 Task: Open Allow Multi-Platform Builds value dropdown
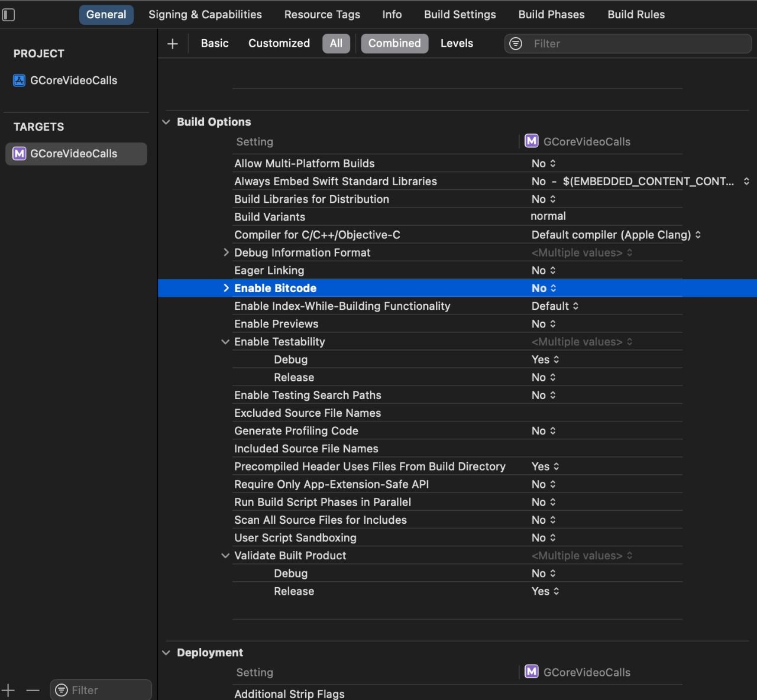click(x=544, y=163)
